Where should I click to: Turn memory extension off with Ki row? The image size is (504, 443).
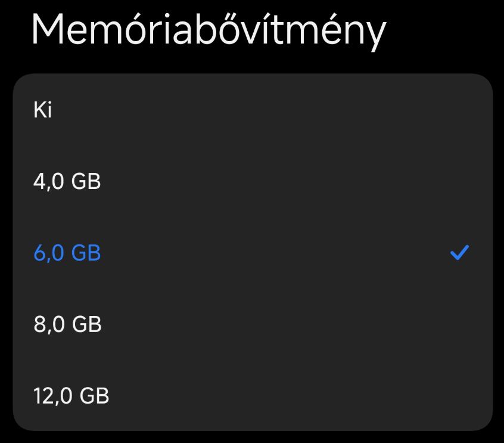coord(252,110)
